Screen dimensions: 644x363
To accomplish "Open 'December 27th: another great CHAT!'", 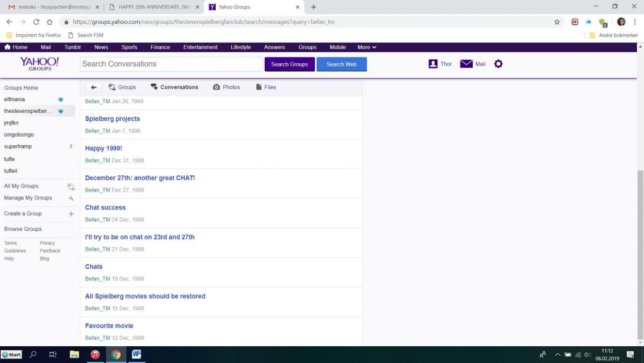I will coord(140,178).
